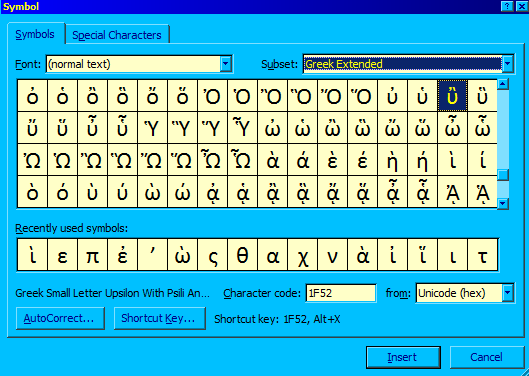Viewport: 529px width, 376px height.
Task: Click the symbol grid scrollbar down arrow
Action: pos(503,203)
